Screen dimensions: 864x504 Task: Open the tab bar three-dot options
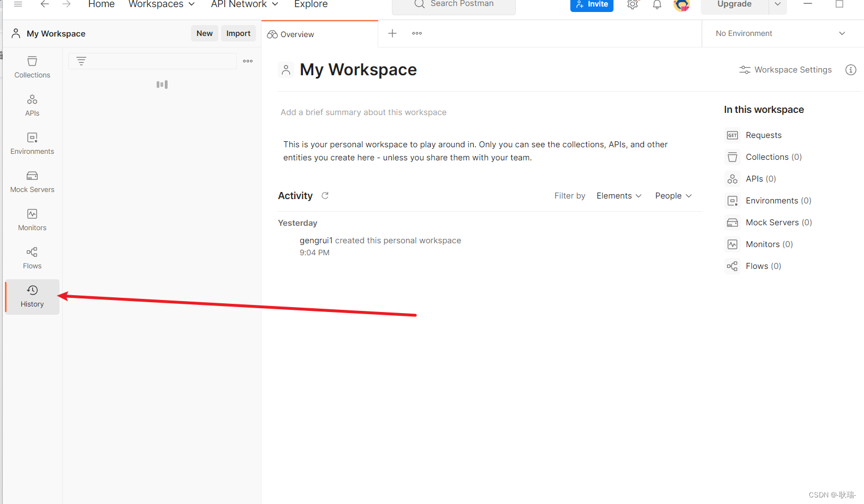tap(417, 33)
